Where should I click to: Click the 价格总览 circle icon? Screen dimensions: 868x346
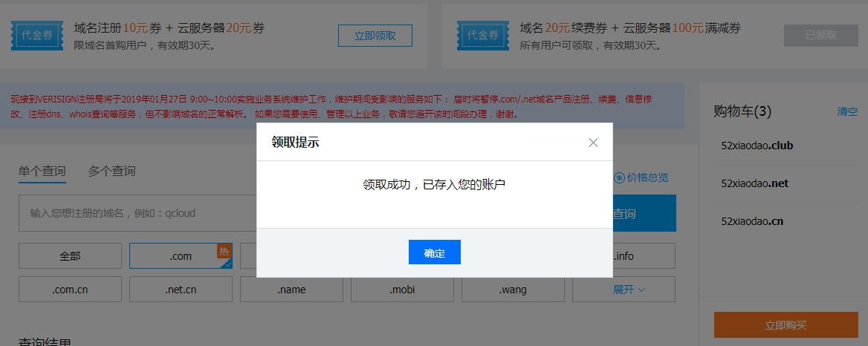pyautogui.click(x=619, y=177)
